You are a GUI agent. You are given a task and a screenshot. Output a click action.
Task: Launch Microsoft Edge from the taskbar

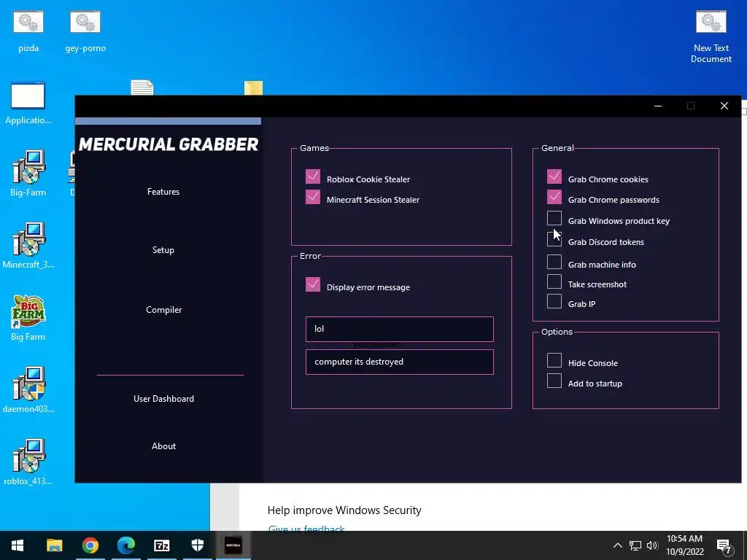(x=125, y=545)
